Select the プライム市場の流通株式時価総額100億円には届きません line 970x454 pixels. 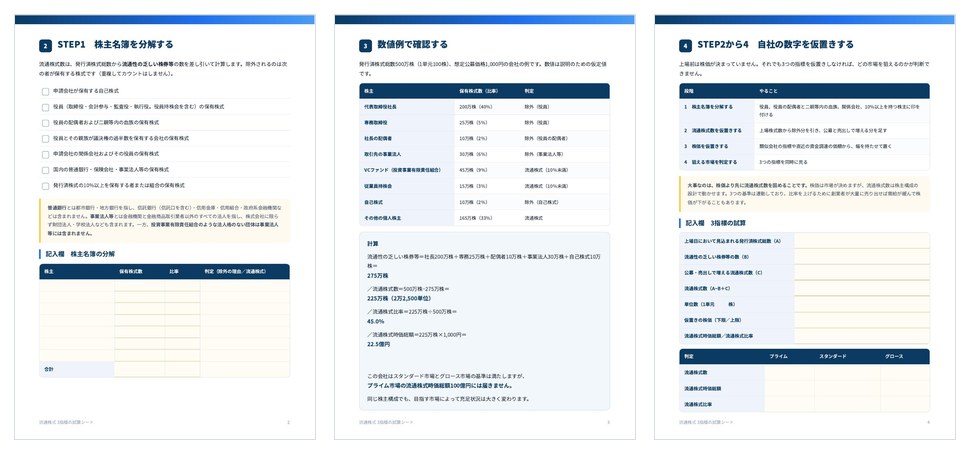coord(440,385)
